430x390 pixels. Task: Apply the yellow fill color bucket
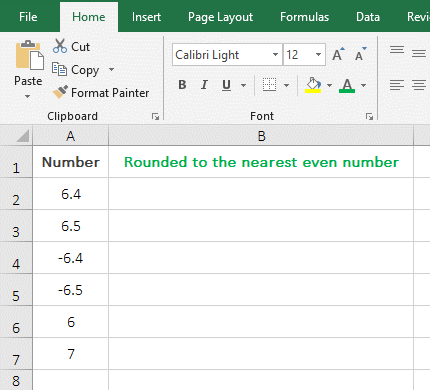pos(313,85)
